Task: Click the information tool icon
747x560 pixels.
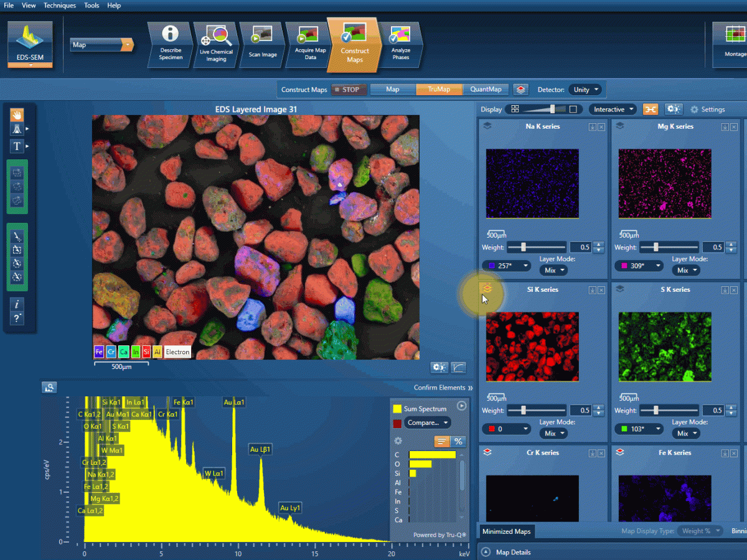Action: pyautogui.click(x=17, y=304)
